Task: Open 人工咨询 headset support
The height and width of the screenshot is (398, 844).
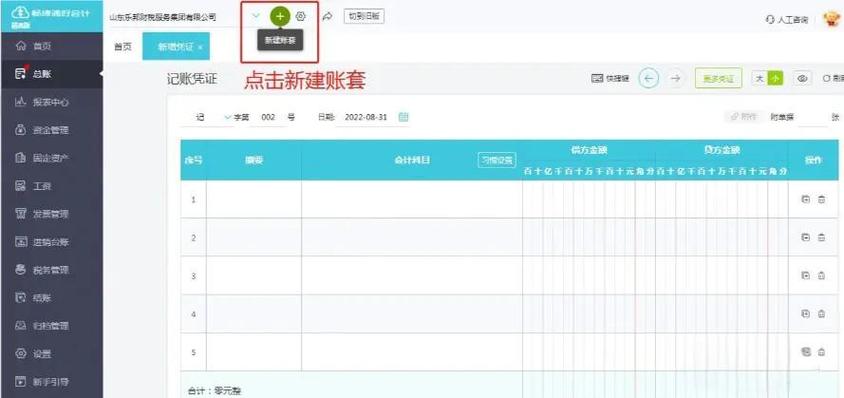Action: (787, 20)
